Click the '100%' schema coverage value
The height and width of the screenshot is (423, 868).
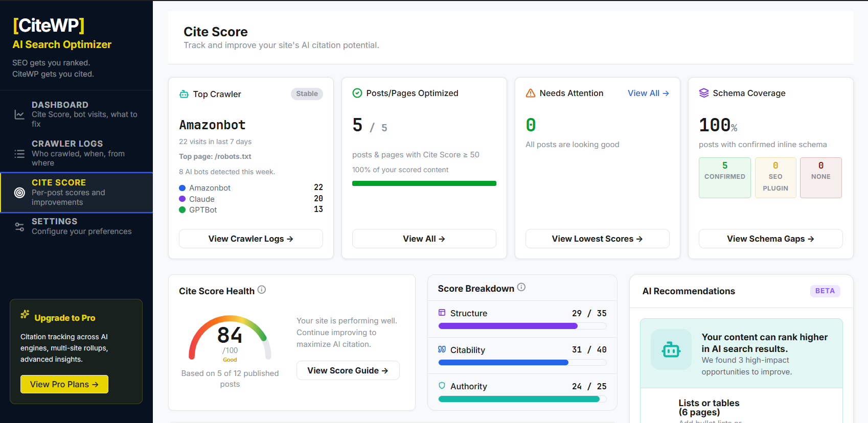pos(718,125)
